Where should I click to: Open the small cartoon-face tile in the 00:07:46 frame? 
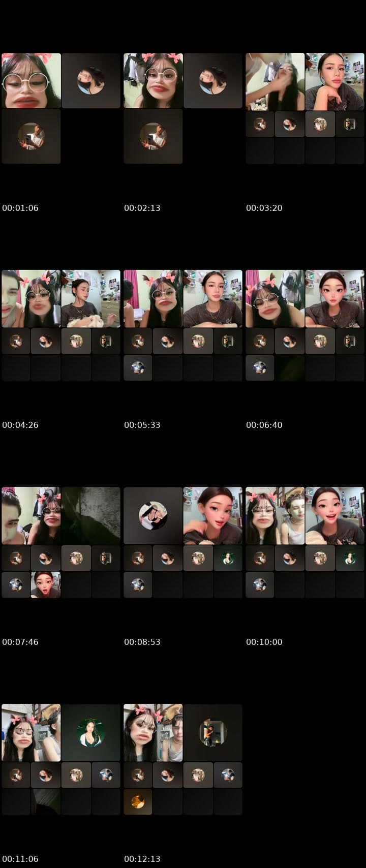(46, 585)
